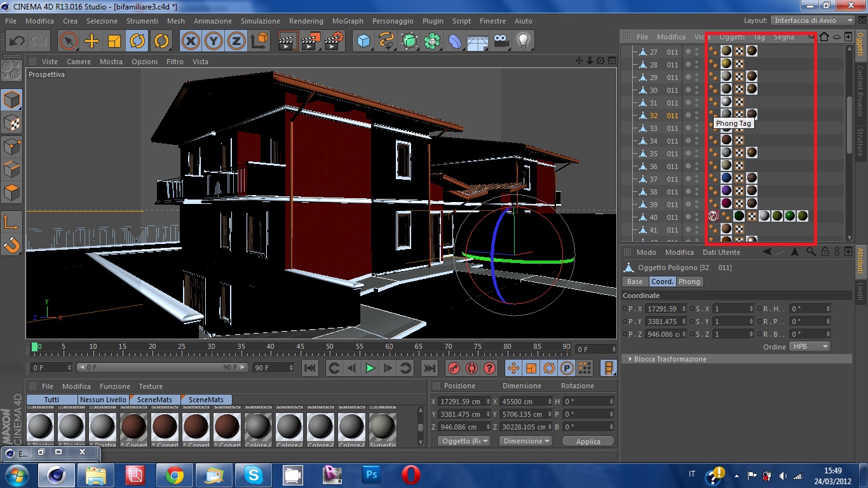The height and width of the screenshot is (488, 868).
Task: Open the MoGraph menu
Action: click(348, 21)
